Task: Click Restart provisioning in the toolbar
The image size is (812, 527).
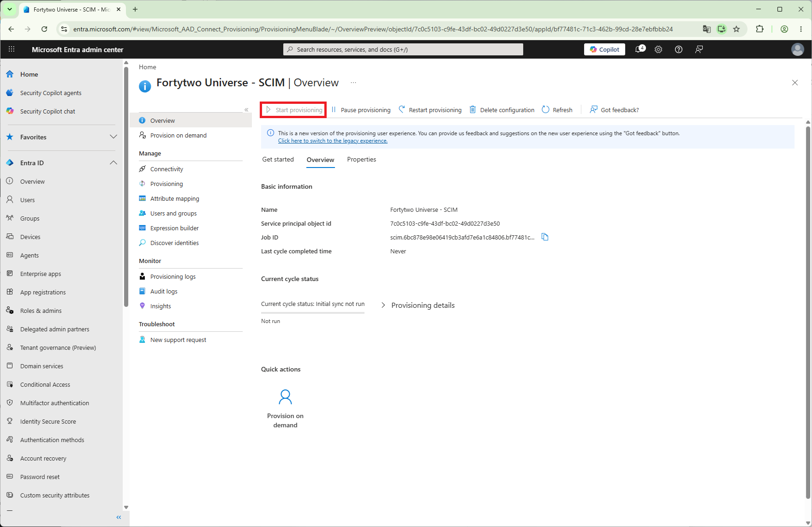Action: [x=430, y=110]
